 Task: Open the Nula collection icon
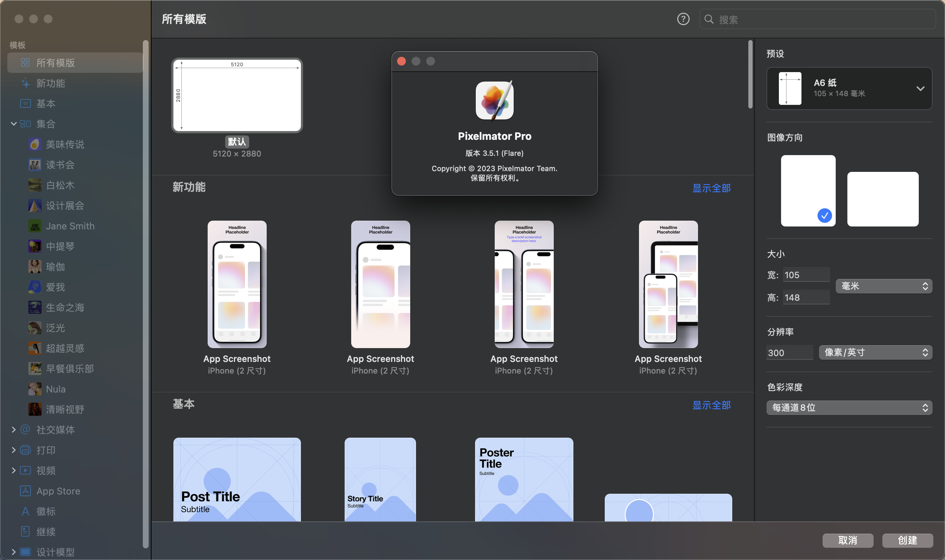tap(35, 389)
